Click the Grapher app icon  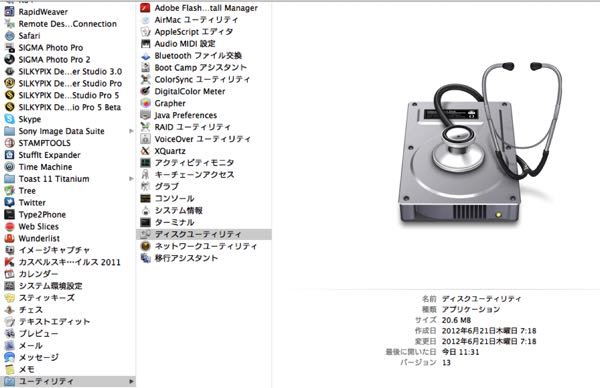145,103
